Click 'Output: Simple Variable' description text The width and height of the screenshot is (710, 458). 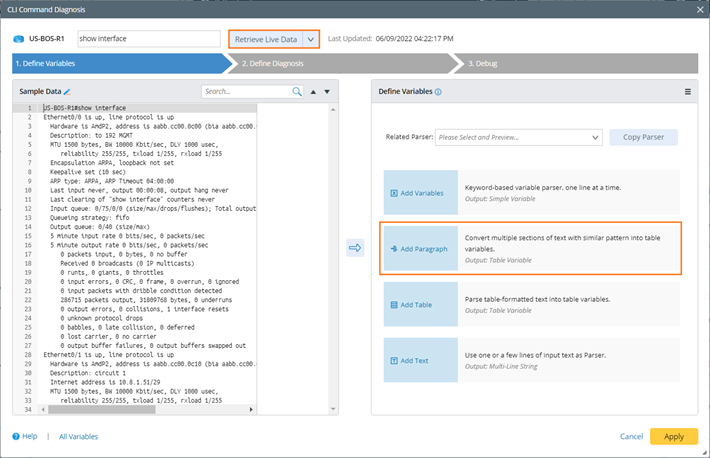coord(500,199)
